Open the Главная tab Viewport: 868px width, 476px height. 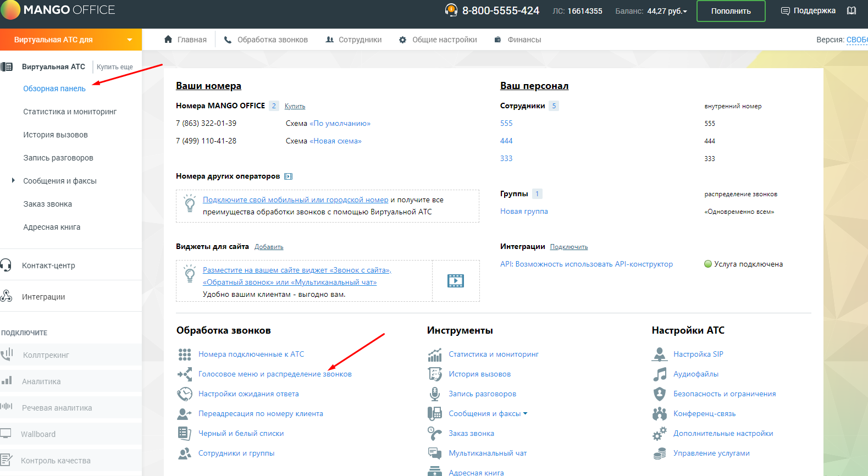pyautogui.click(x=186, y=40)
